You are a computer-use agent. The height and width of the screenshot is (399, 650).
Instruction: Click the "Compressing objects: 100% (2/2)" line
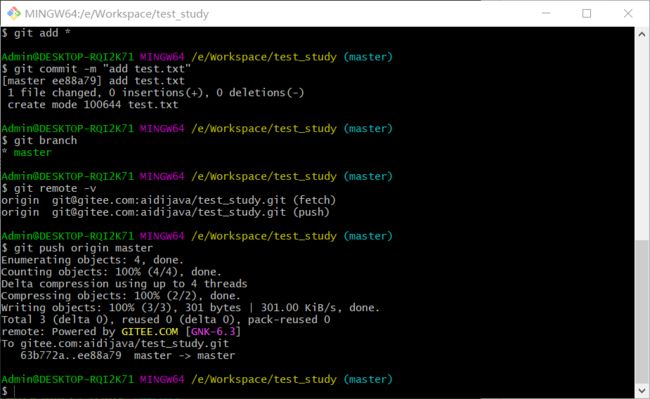tap(121, 295)
